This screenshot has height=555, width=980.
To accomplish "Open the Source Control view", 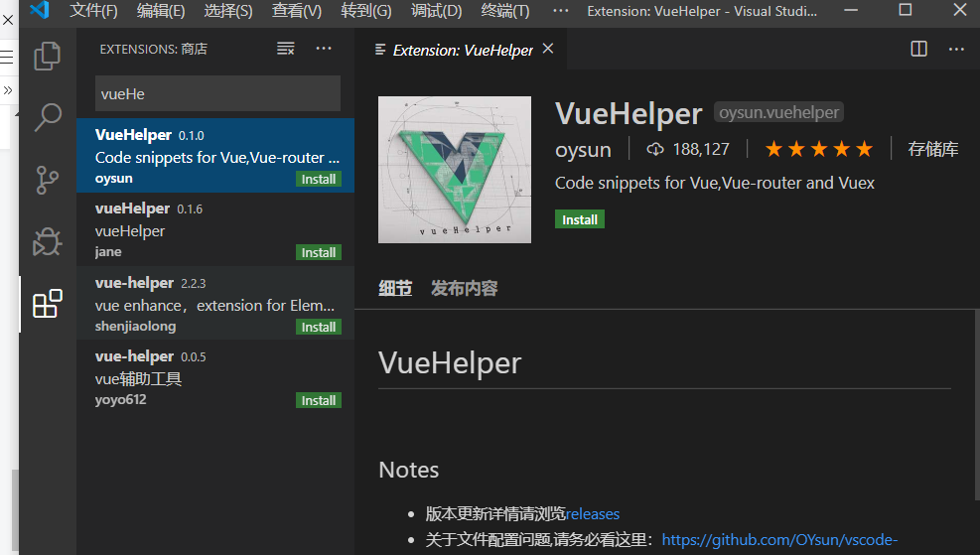I will pos(48,180).
